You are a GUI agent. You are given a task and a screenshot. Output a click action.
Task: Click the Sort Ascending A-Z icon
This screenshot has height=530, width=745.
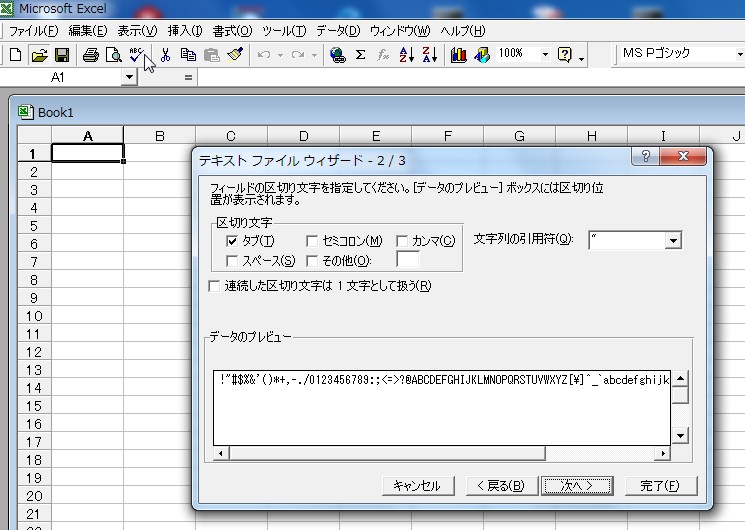tap(407, 55)
